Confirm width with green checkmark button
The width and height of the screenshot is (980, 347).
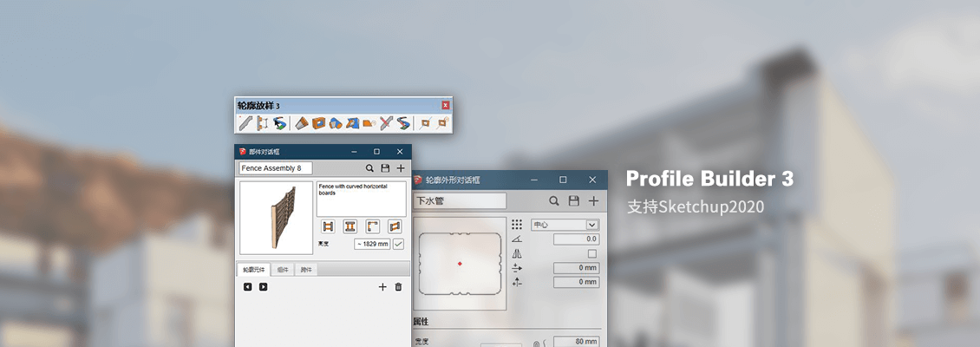(x=398, y=244)
